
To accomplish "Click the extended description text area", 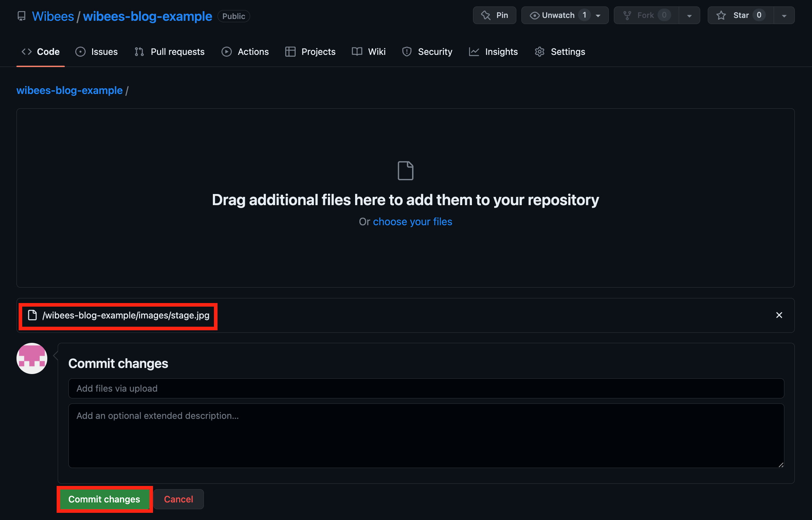I will click(426, 435).
